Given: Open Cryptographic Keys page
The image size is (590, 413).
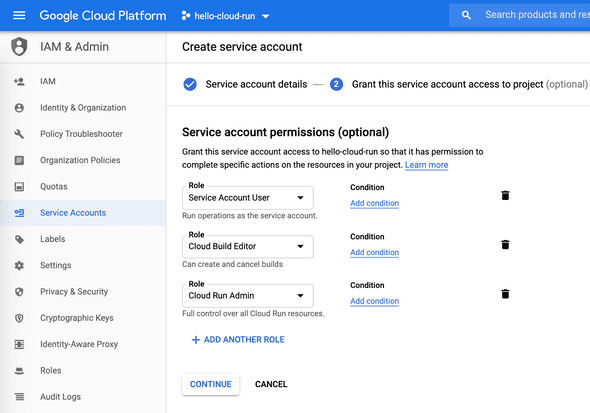Looking at the screenshot, I should tap(83, 318).
